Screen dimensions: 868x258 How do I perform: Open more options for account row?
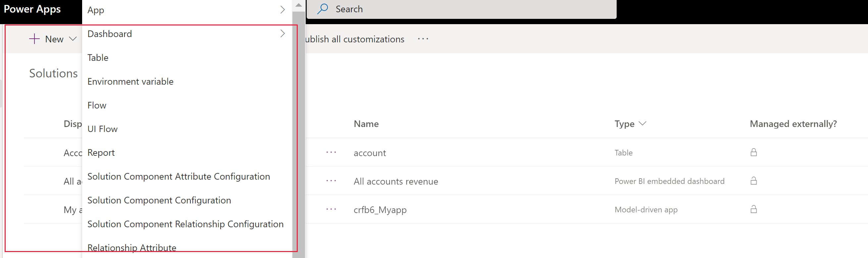point(331,152)
